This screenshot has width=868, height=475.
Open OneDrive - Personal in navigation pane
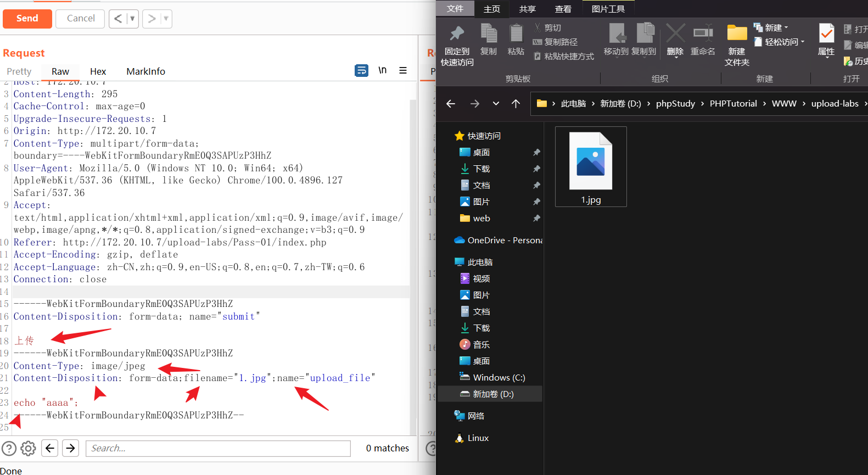point(497,241)
